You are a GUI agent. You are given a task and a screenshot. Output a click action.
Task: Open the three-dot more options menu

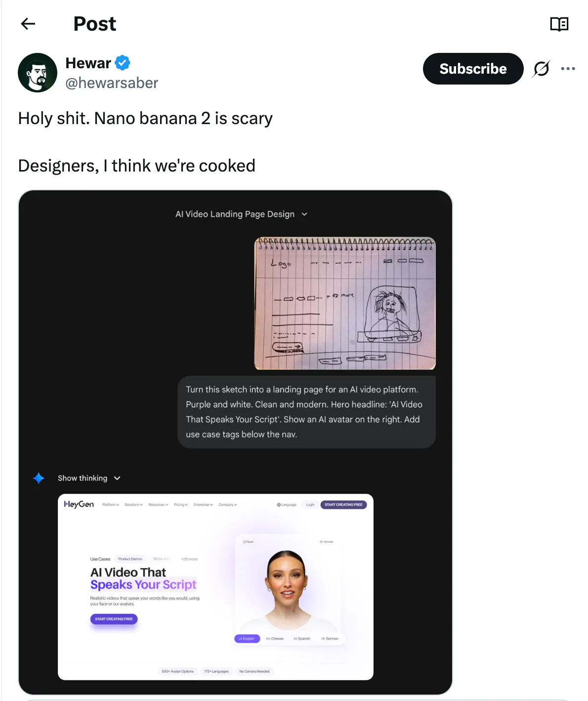point(568,69)
